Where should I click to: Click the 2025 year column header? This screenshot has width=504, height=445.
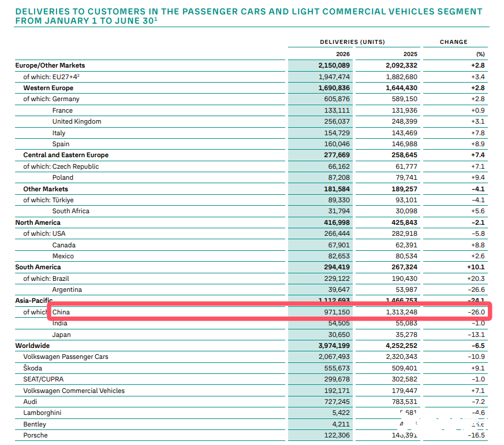point(410,54)
